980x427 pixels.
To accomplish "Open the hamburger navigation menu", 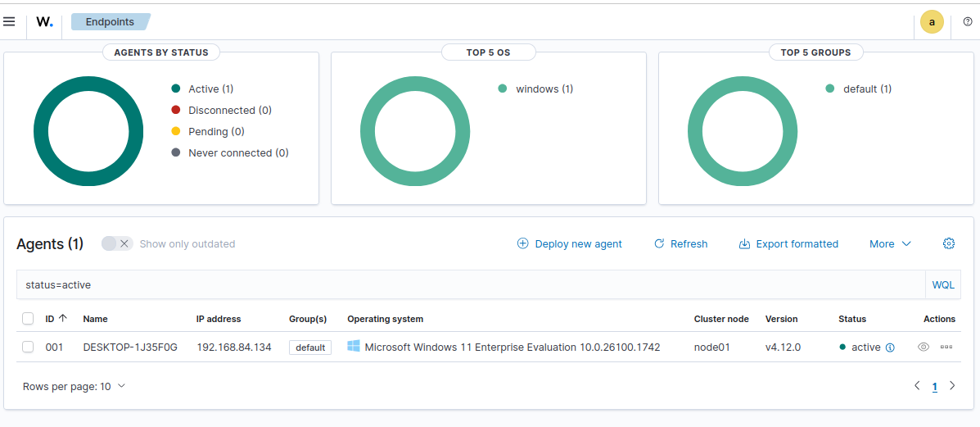I will (x=9, y=22).
